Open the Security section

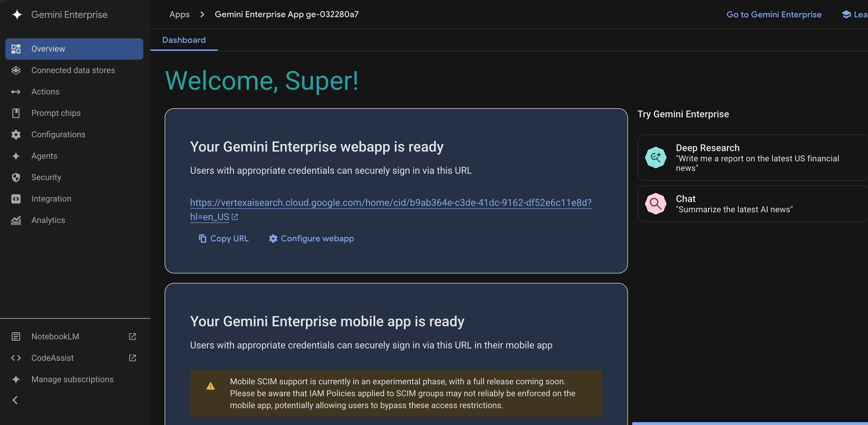point(74,177)
